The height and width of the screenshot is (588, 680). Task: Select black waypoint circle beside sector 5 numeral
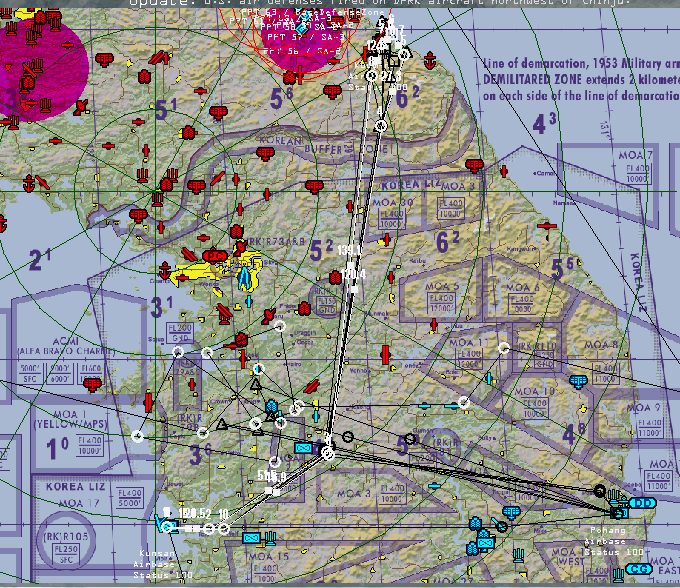coord(410,439)
